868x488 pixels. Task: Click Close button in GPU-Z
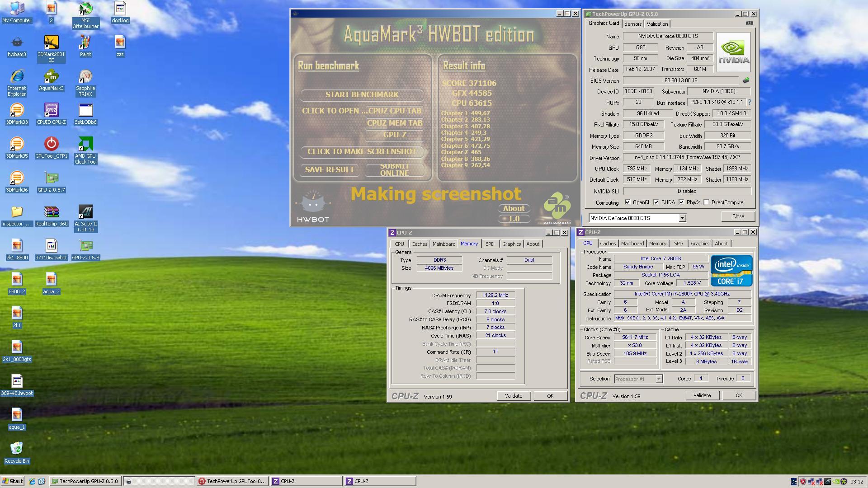click(x=738, y=216)
